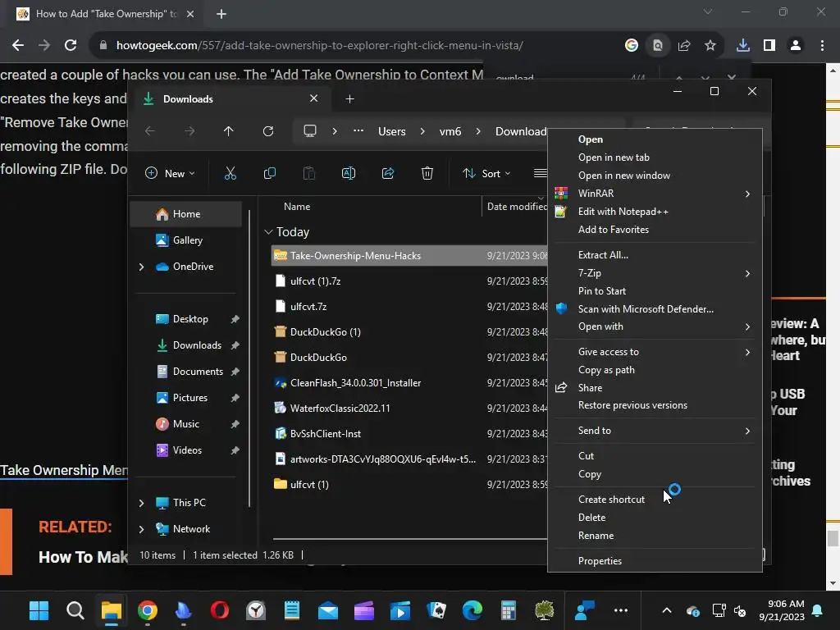Viewport: 840px width, 630px height.
Task: Open taskbar Search
Action: [75, 610]
